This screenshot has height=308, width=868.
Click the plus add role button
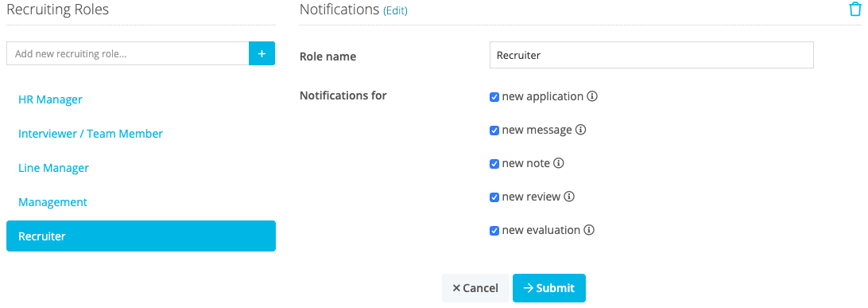click(x=262, y=54)
